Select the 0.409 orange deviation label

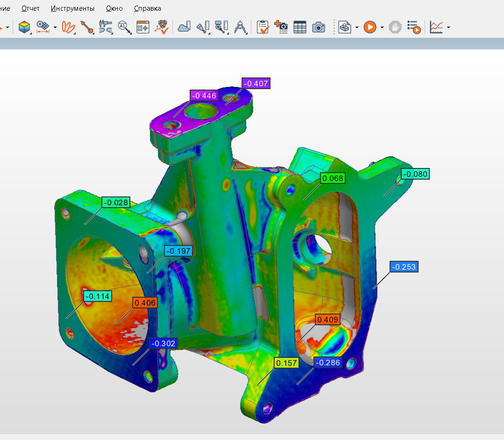tap(327, 320)
